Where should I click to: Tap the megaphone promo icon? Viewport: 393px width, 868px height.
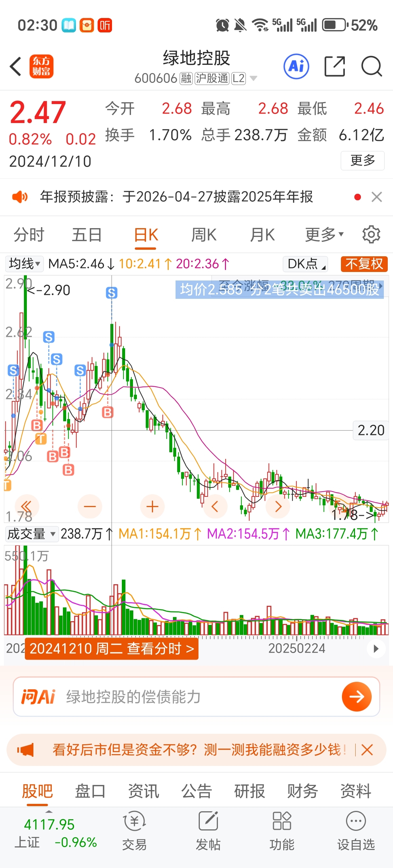click(x=26, y=750)
